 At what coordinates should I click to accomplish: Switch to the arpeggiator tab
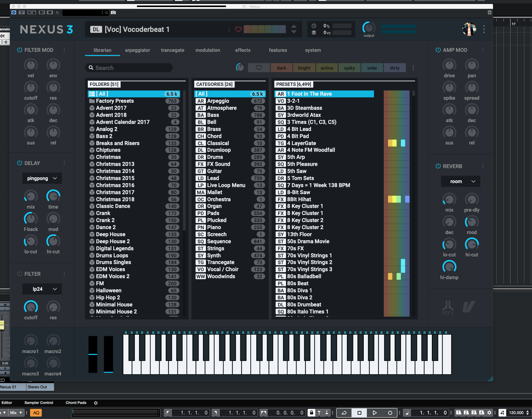pyautogui.click(x=138, y=50)
